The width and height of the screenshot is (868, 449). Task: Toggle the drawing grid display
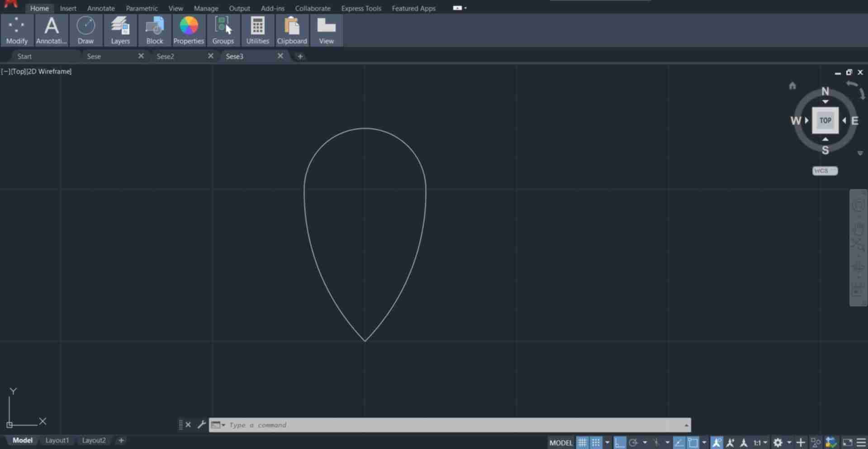coord(582,443)
